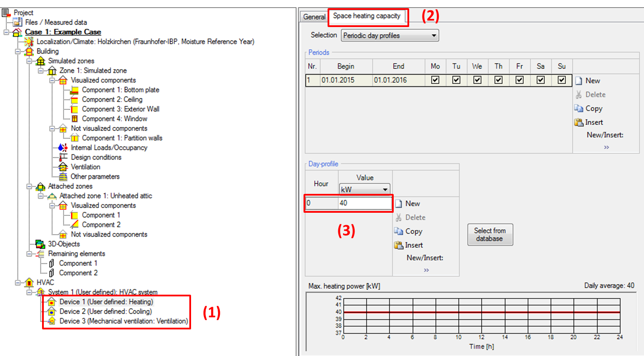Click the Device 1 Heating icon
The height and width of the screenshot is (356, 644).
point(52,302)
